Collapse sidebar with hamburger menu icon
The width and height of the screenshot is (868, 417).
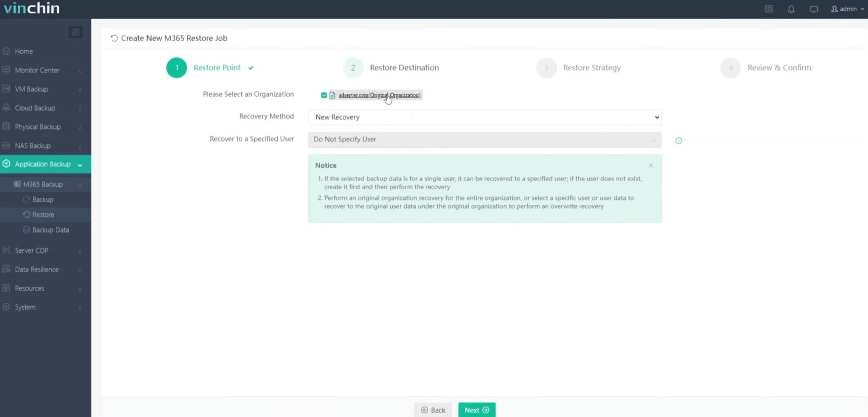75,32
